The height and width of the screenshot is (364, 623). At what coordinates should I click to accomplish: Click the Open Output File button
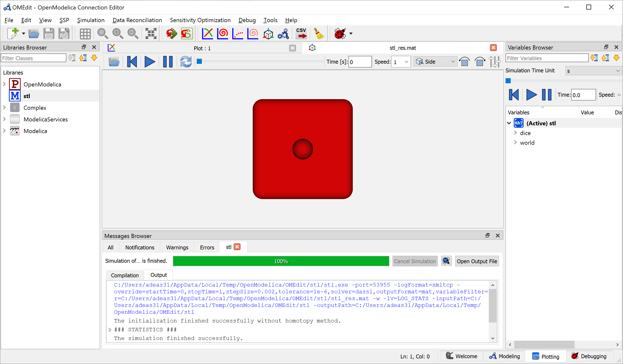(x=477, y=261)
